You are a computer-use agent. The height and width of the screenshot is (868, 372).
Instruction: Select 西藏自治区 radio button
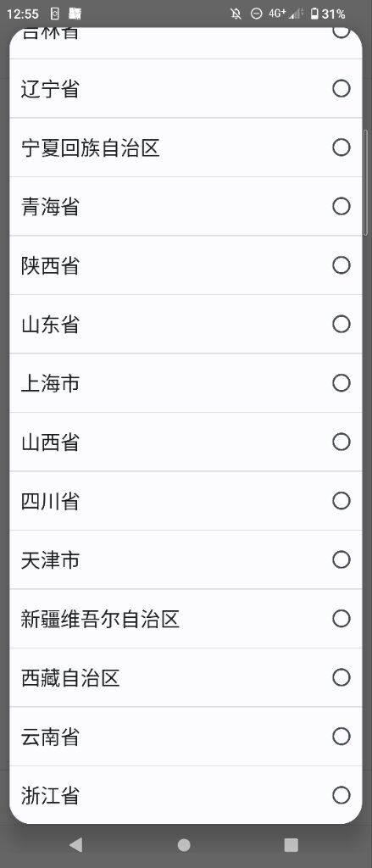tap(341, 677)
